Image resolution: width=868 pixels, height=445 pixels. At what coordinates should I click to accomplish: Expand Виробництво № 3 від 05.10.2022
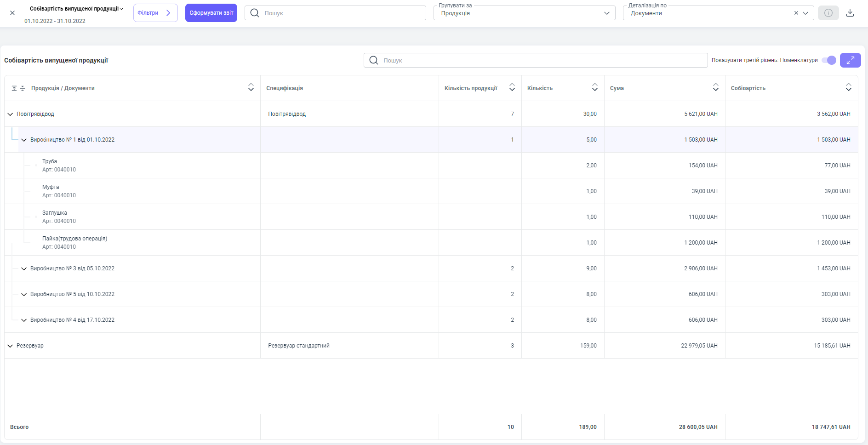[24, 268]
